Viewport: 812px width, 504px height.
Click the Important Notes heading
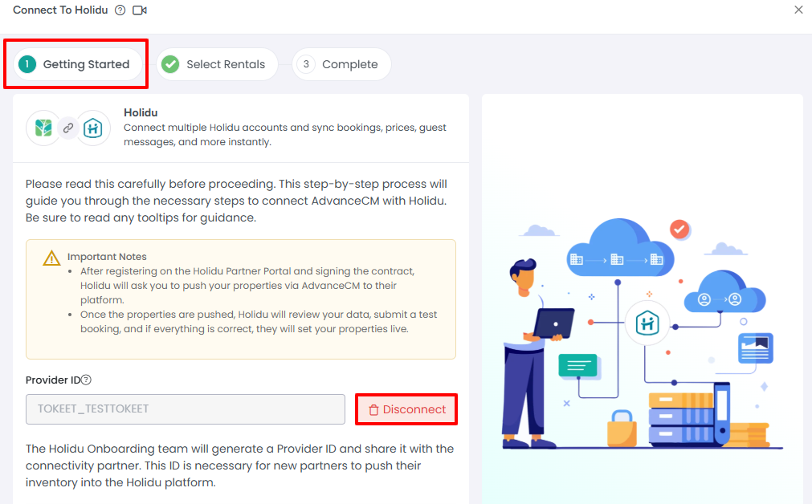coord(107,257)
